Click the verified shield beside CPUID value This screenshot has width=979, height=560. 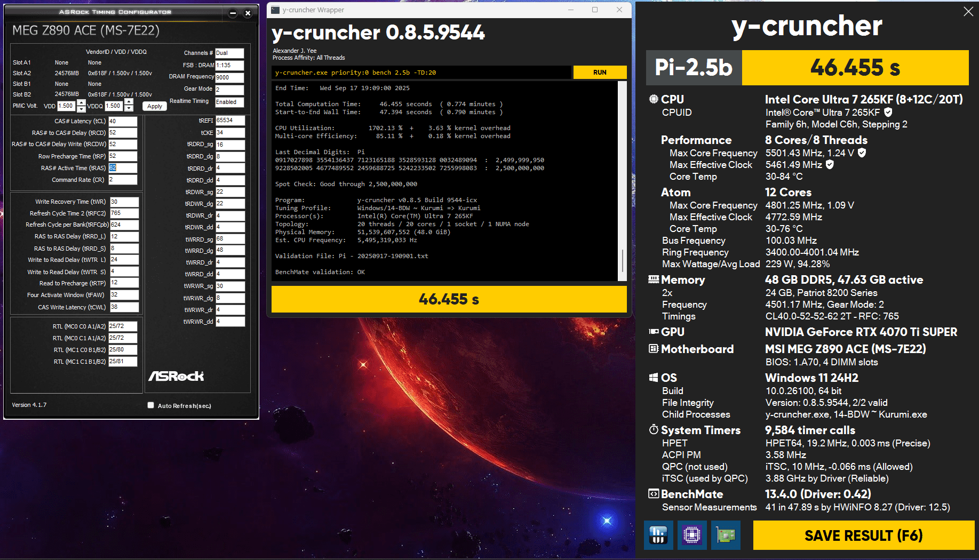(x=888, y=113)
